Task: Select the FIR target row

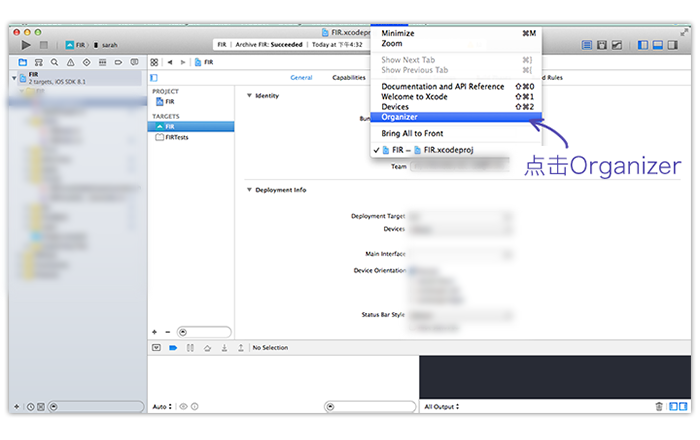Action: [191, 127]
